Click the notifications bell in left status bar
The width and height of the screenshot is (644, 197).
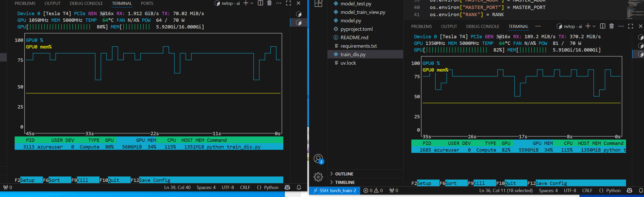point(299,188)
